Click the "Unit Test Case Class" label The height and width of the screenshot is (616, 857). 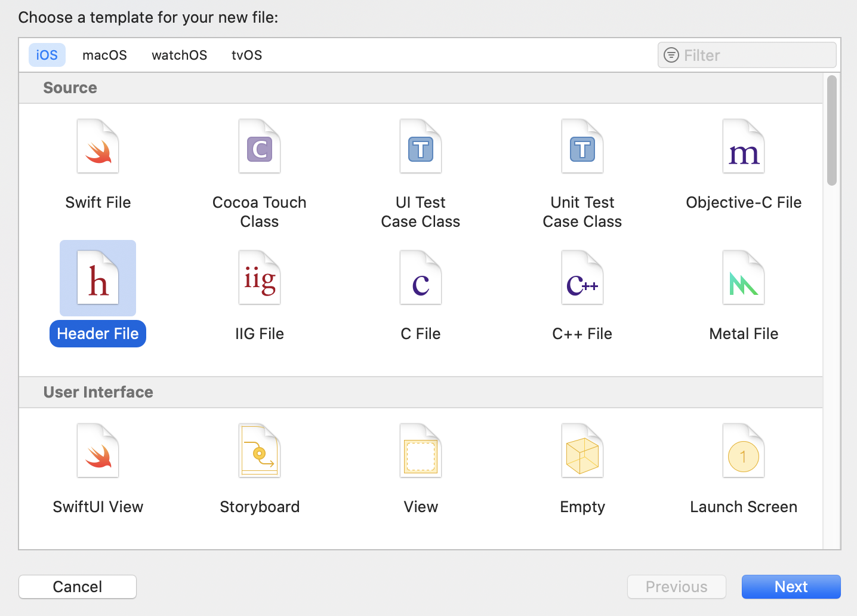(x=582, y=212)
